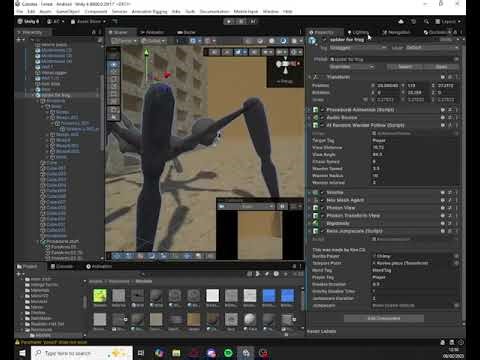Open the account AC dropdown in the toolbar
Screen dimensions: 480x360
tap(56, 21)
